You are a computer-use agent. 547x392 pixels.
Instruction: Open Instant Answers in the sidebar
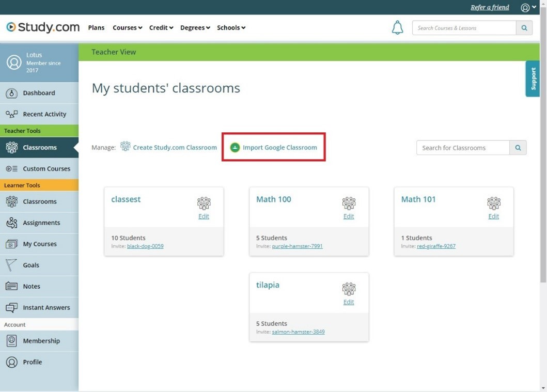click(x=39, y=308)
